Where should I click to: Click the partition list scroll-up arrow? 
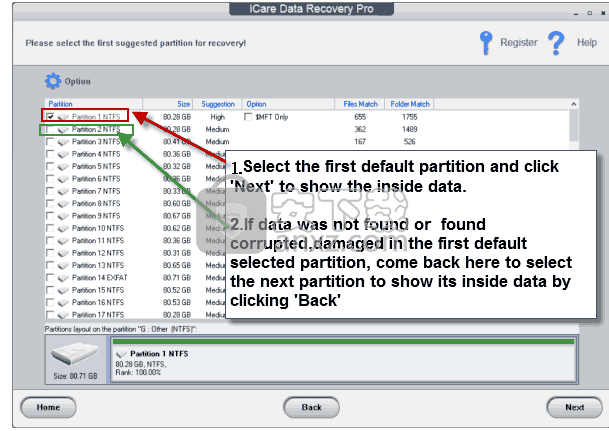[x=574, y=104]
